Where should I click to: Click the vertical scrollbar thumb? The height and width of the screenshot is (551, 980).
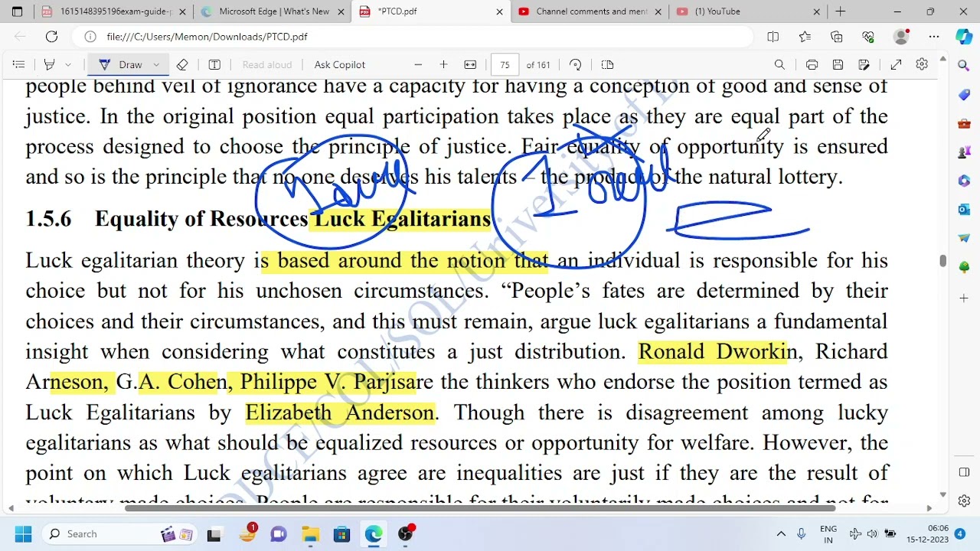pyautogui.click(x=942, y=261)
